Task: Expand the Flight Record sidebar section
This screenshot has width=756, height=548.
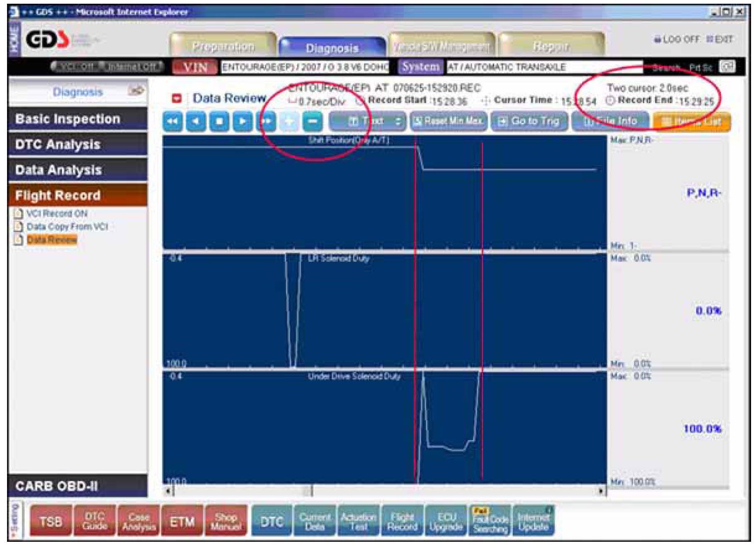Action: (78, 195)
